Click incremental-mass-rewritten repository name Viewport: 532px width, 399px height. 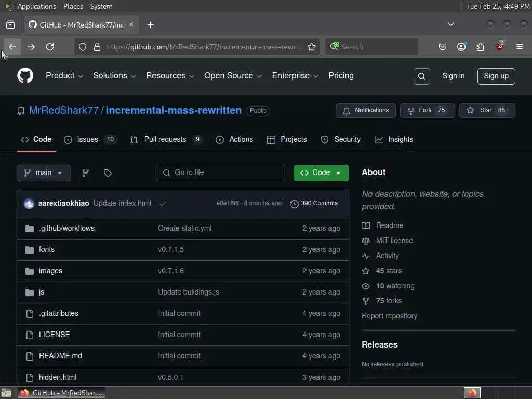(174, 110)
